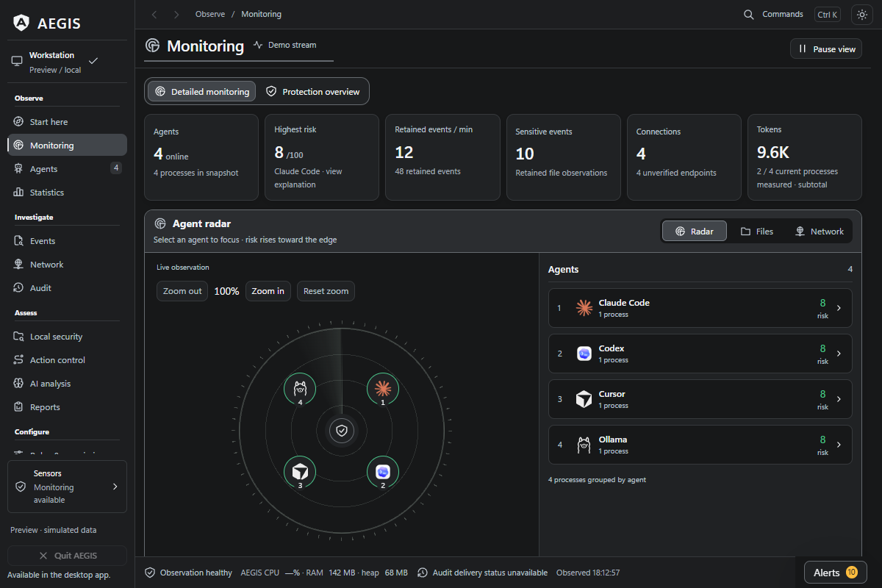882x588 pixels.
Task: Switch to the Network view tab
Action: (819, 232)
